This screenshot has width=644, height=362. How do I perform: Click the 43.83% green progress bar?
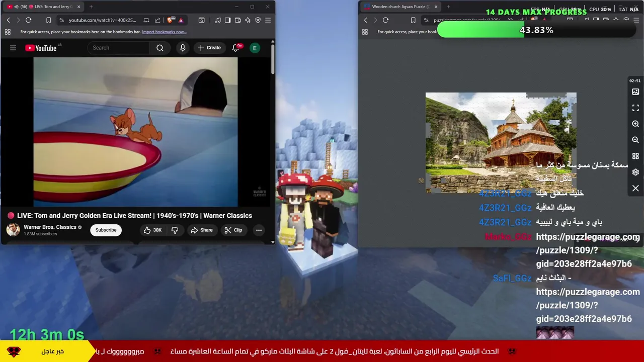(x=536, y=30)
